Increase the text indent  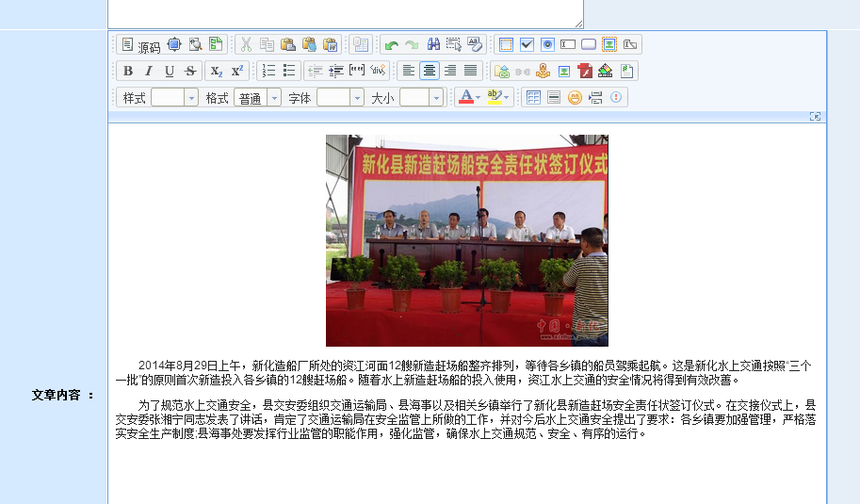click(336, 71)
